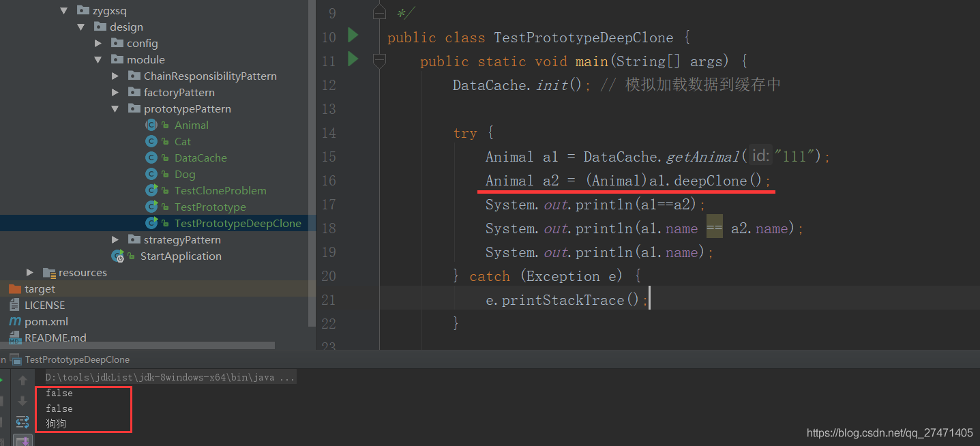Expand the strategyPattern folder
This screenshot has height=446, width=980.
pos(115,239)
